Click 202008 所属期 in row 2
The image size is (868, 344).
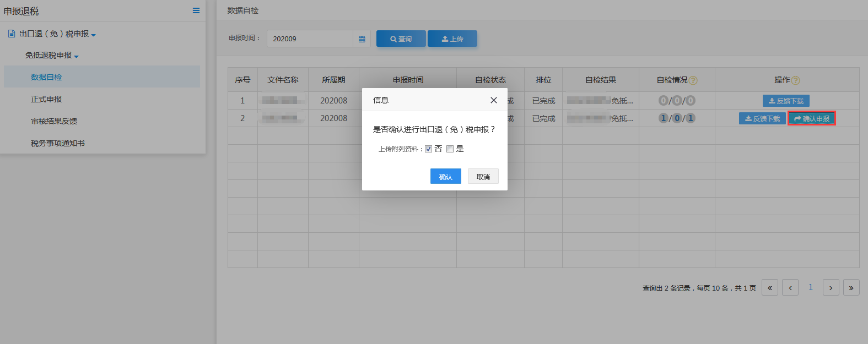click(333, 118)
